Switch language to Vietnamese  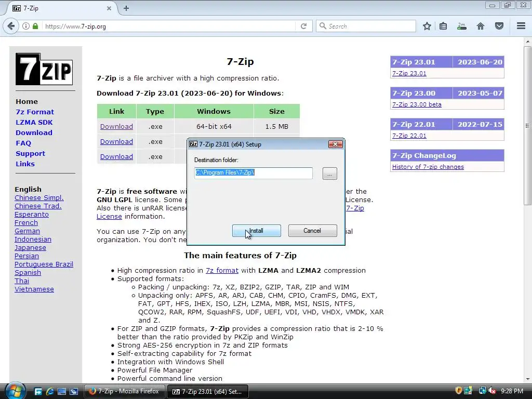(34, 289)
